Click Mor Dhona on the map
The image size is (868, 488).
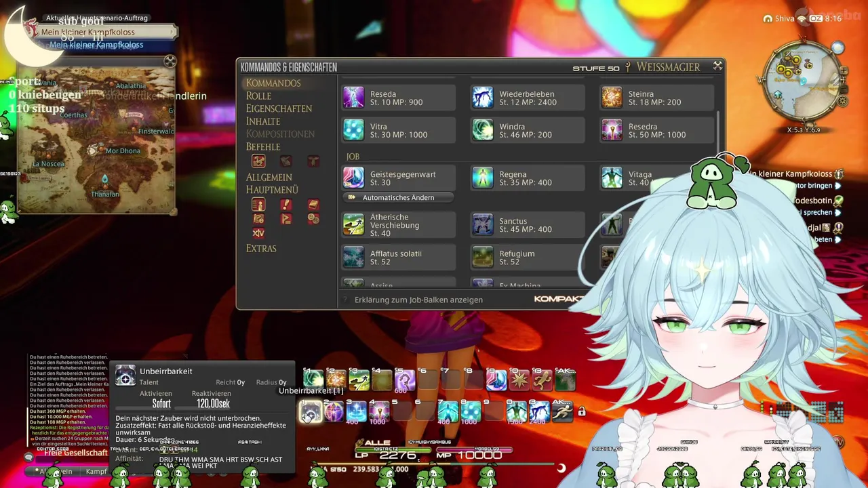click(123, 150)
